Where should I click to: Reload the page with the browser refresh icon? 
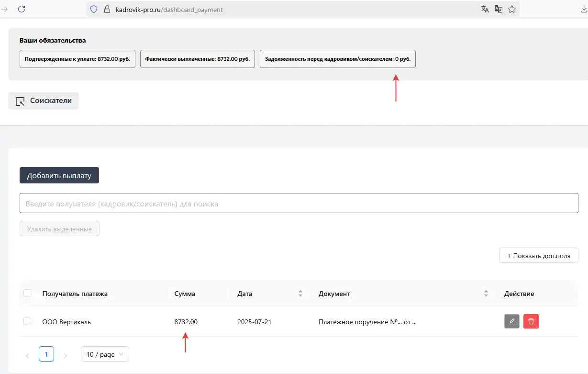[x=21, y=9]
